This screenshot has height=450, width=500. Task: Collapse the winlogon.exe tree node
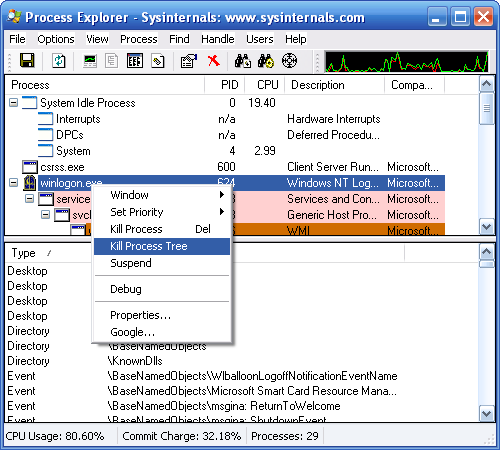pos(13,183)
